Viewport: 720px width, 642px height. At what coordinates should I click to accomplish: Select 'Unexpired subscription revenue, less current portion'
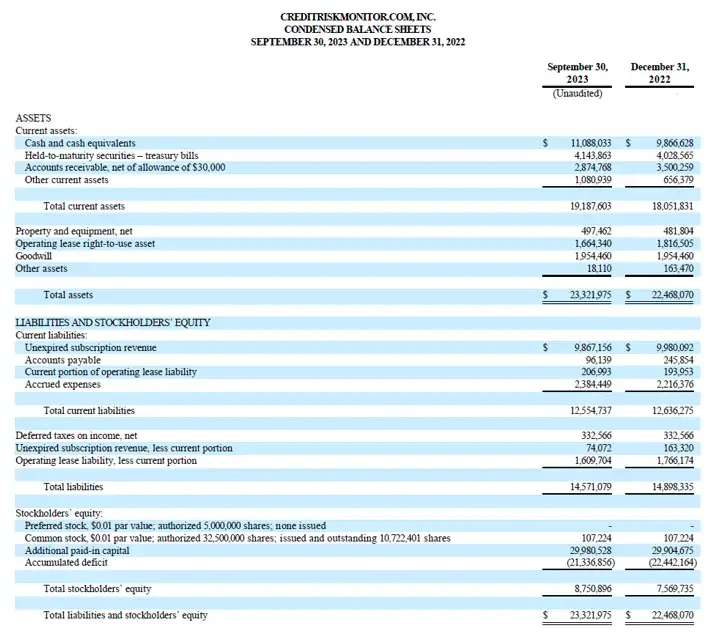[124, 448]
